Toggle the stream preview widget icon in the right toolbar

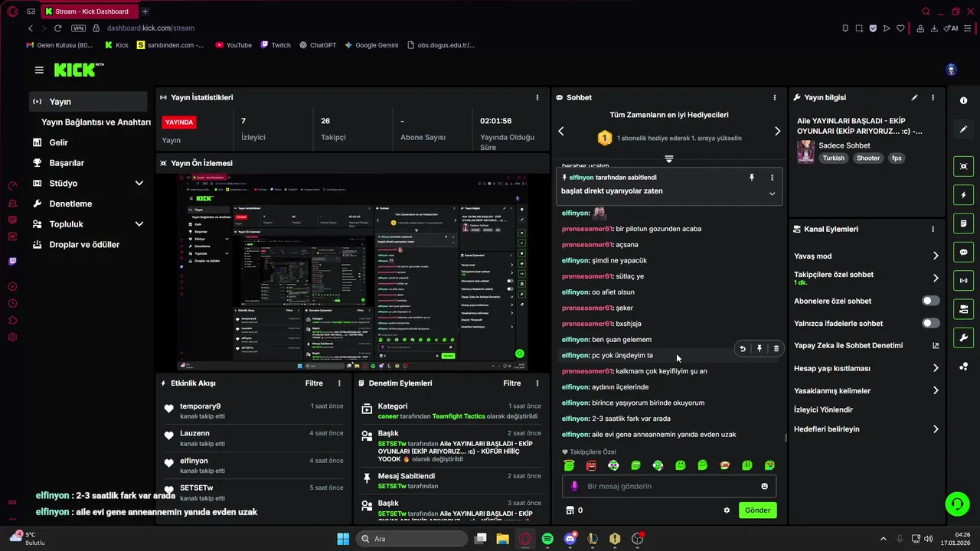[x=963, y=166]
